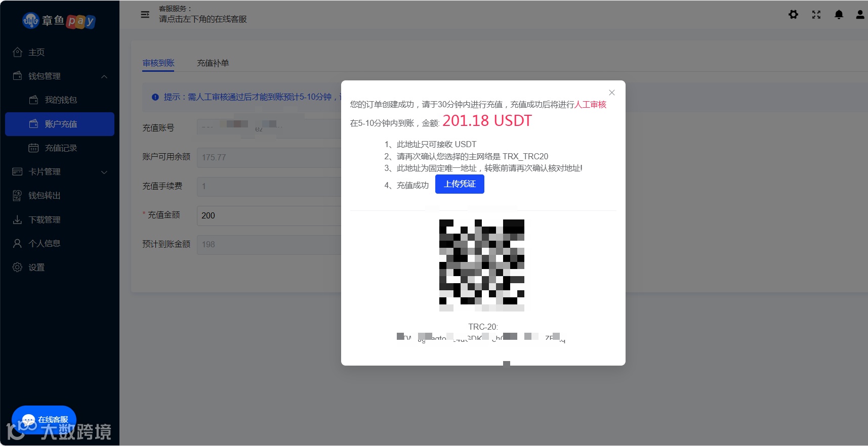This screenshot has height=446, width=868.
Task: Toggle the sidebar with the hamburger icon
Action: tap(145, 15)
